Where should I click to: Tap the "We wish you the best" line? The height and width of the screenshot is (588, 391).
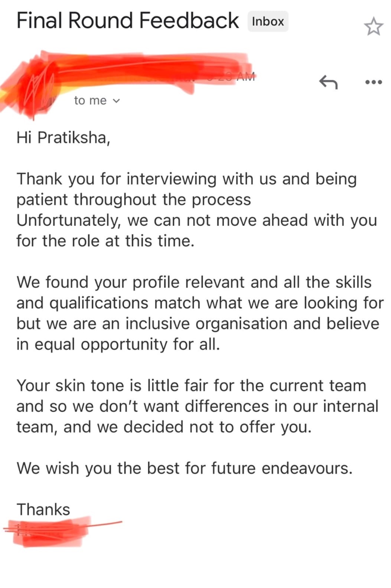184,468
